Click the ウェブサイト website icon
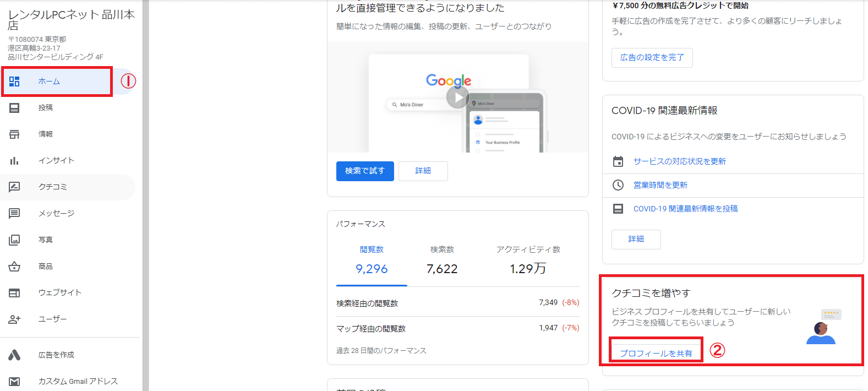This screenshot has width=868, height=391. [14, 293]
